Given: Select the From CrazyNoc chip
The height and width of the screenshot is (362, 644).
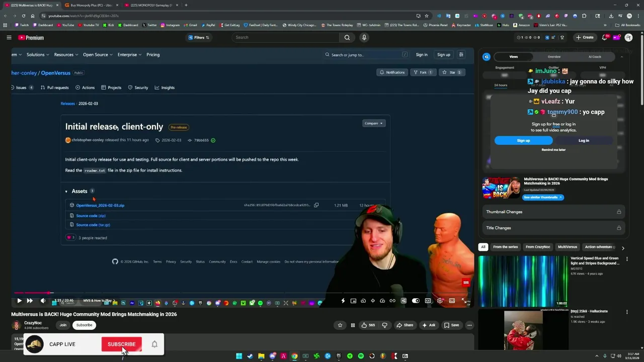Looking at the screenshot, I should coord(538,247).
